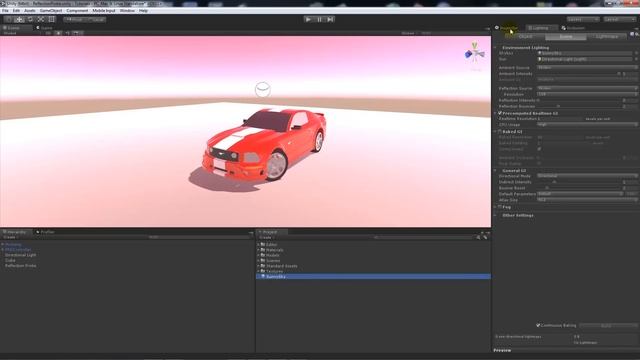Toggle Pivot/Center handle position button
This screenshot has height=360, width=640.
click(75, 19)
